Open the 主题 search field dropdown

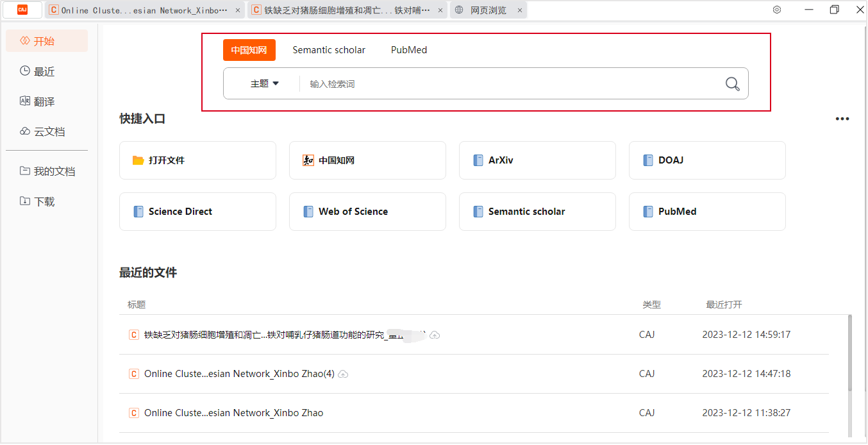click(264, 83)
